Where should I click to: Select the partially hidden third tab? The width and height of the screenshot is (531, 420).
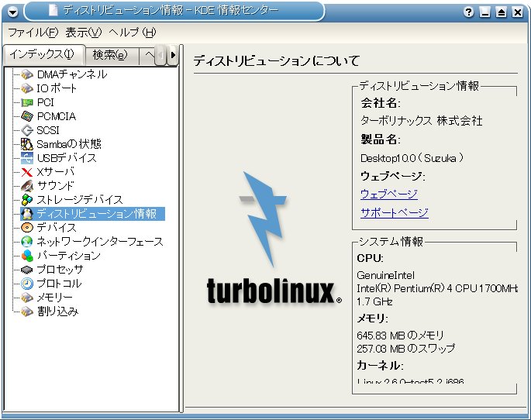click(x=147, y=55)
